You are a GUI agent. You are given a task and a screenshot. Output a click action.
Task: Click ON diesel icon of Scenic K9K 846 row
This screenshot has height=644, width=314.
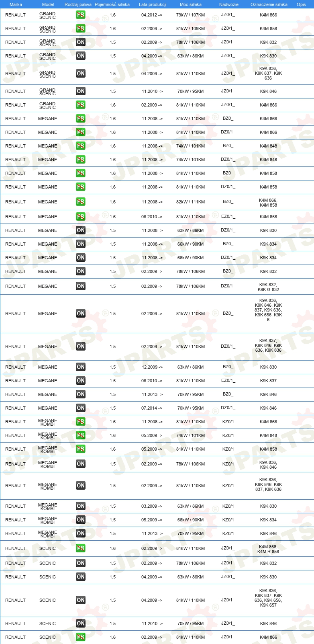click(x=81, y=623)
